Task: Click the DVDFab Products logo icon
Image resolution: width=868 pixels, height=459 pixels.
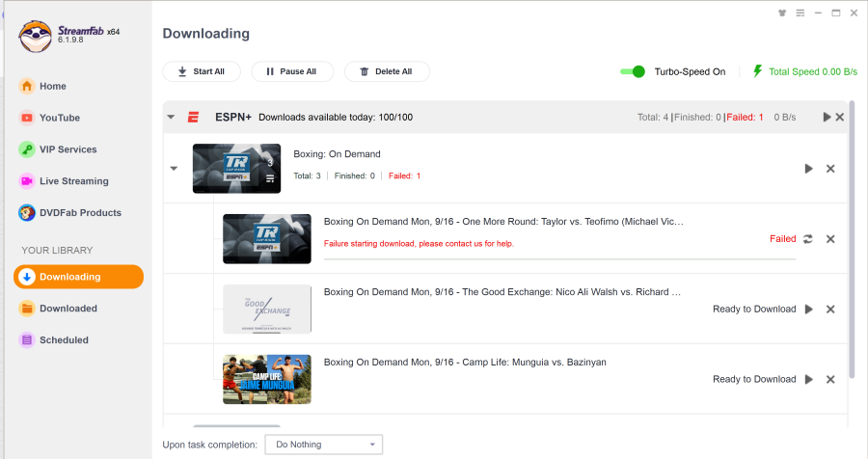Action: click(27, 212)
